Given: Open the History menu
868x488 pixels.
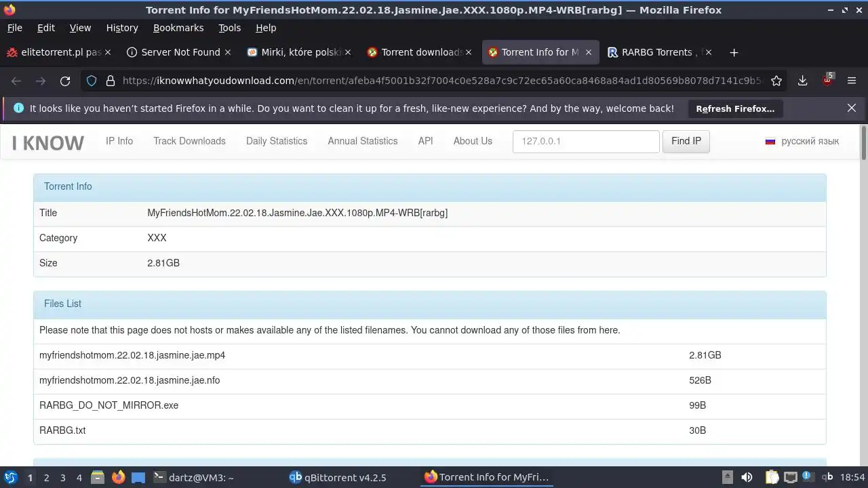Looking at the screenshot, I should click(122, 28).
